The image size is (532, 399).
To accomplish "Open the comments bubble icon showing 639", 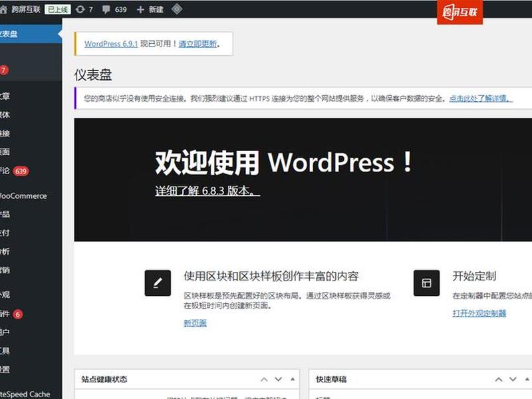I will tap(114, 9).
